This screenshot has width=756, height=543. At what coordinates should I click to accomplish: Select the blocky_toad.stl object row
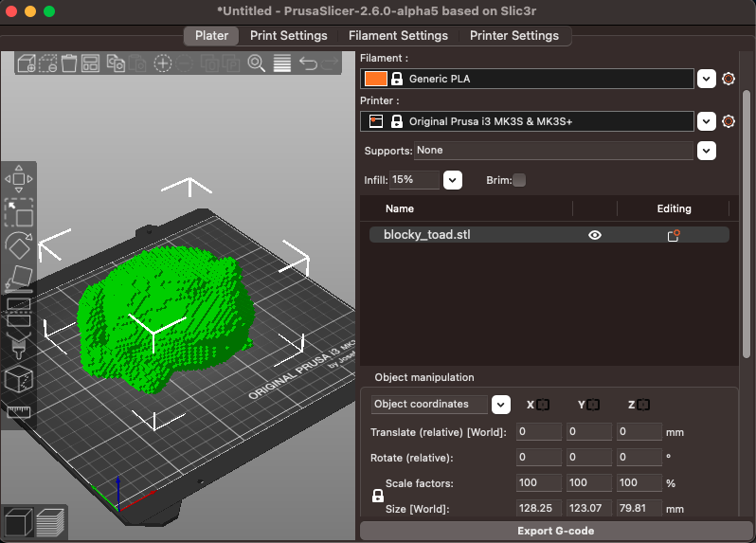[549, 235]
